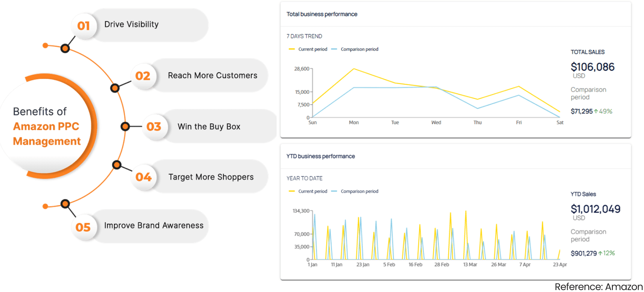Click the 03 number badge
This screenshot has width=644, height=292.
tap(154, 127)
